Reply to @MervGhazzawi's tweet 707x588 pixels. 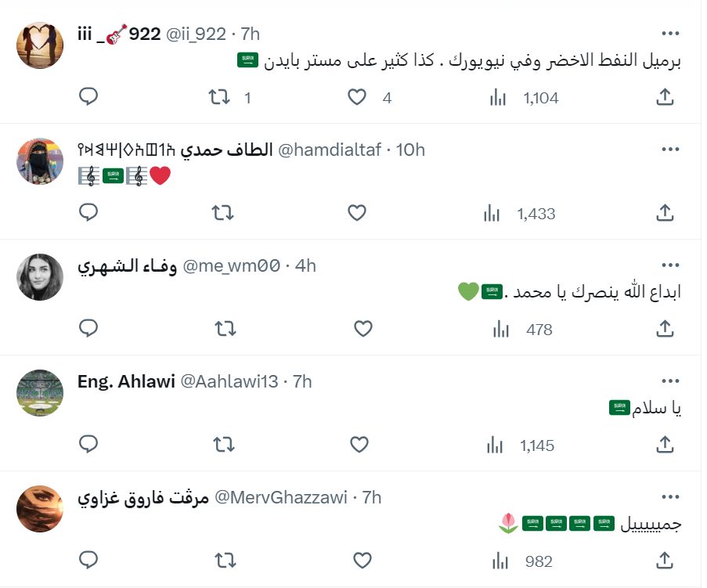(x=88, y=560)
